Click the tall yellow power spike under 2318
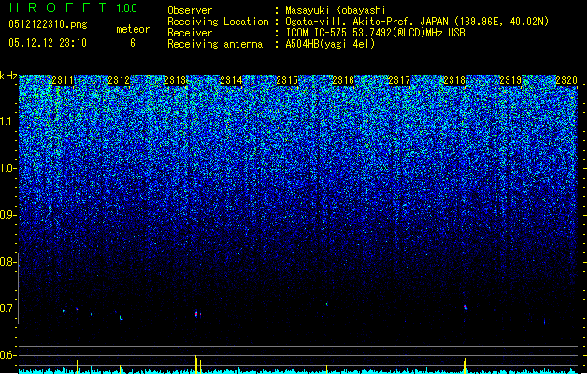 (465, 366)
